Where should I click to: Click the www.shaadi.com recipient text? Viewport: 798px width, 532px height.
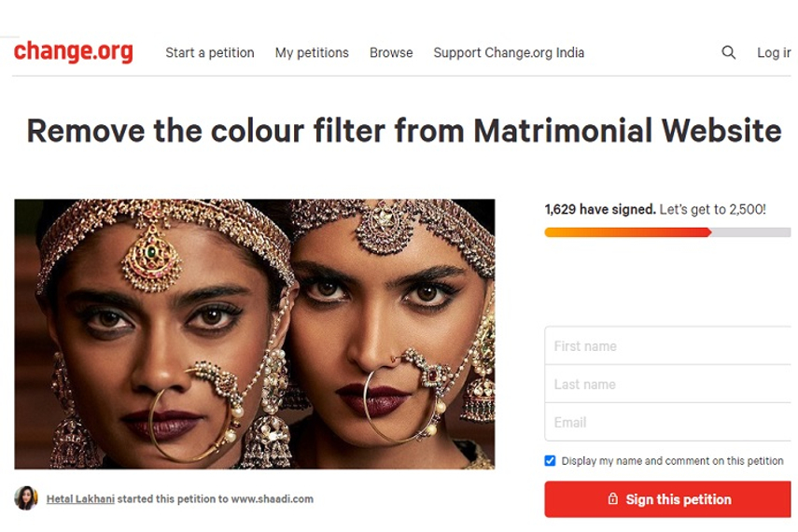pos(273,499)
